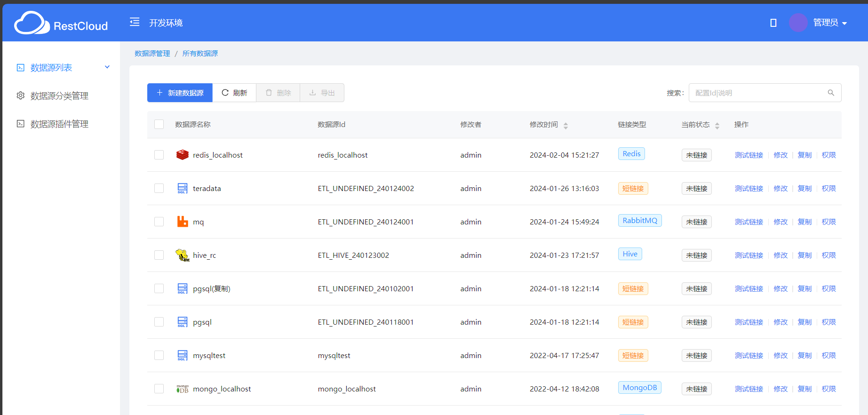Sort by 修改时间 using its sort arrows
The width and height of the screenshot is (868, 415).
point(565,126)
